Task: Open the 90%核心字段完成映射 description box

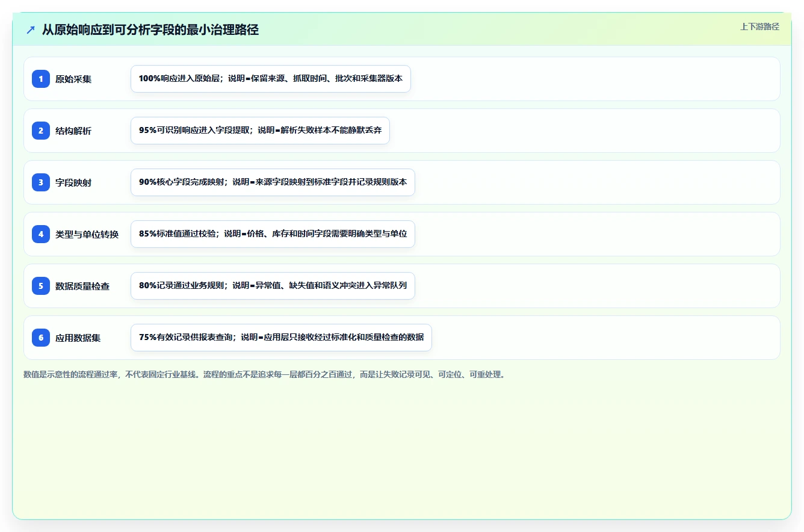Action: coord(273,182)
